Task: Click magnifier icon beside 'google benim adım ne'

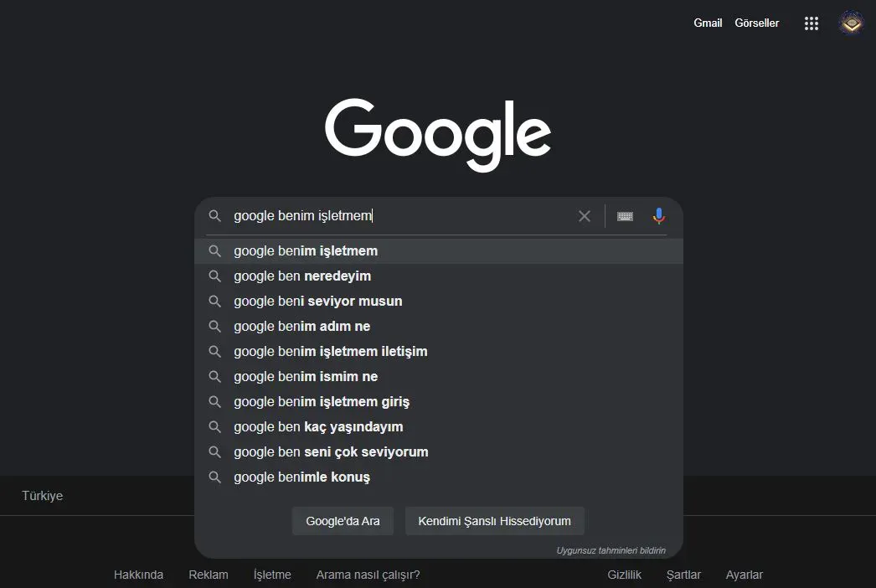Action: (214, 327)
